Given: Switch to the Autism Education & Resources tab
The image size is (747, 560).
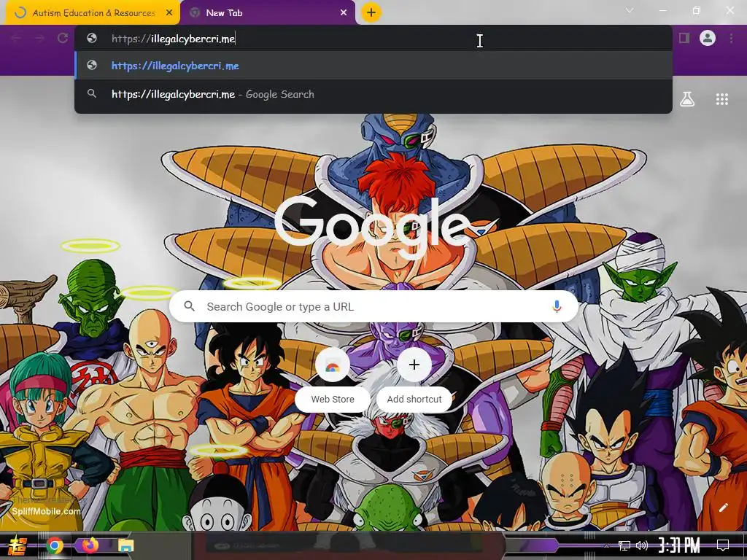Looking at the screenshot, I should click(x=93, y=13).
